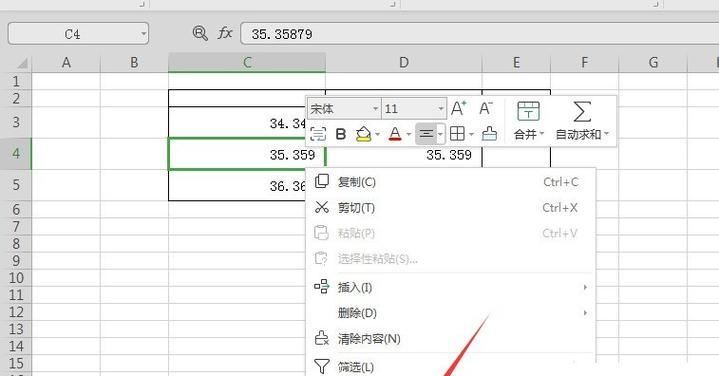Select row 3 header
719x376 pixels.
pyautogui.click(x=16, y=122)
